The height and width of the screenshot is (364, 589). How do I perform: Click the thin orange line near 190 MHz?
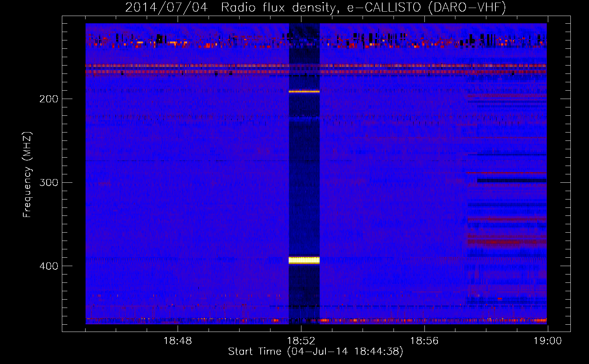304,91
